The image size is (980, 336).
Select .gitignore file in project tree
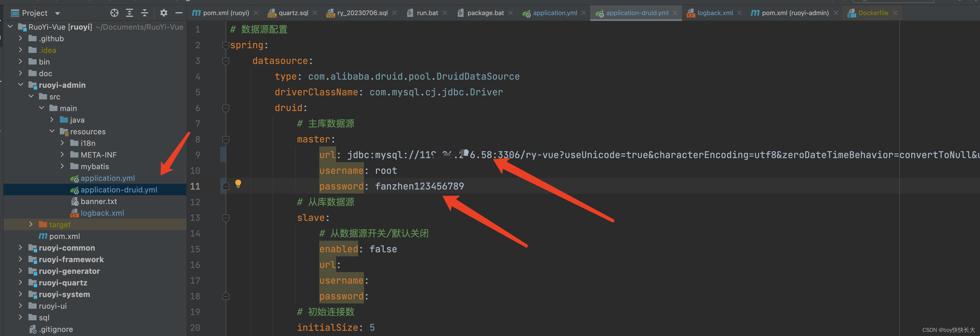pyautogui.click(x=55, y=329)
